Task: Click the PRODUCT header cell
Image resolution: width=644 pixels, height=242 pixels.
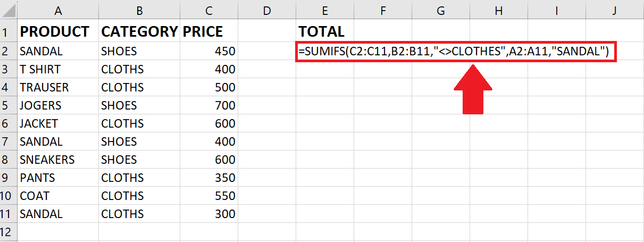Action: coord(58,31)
